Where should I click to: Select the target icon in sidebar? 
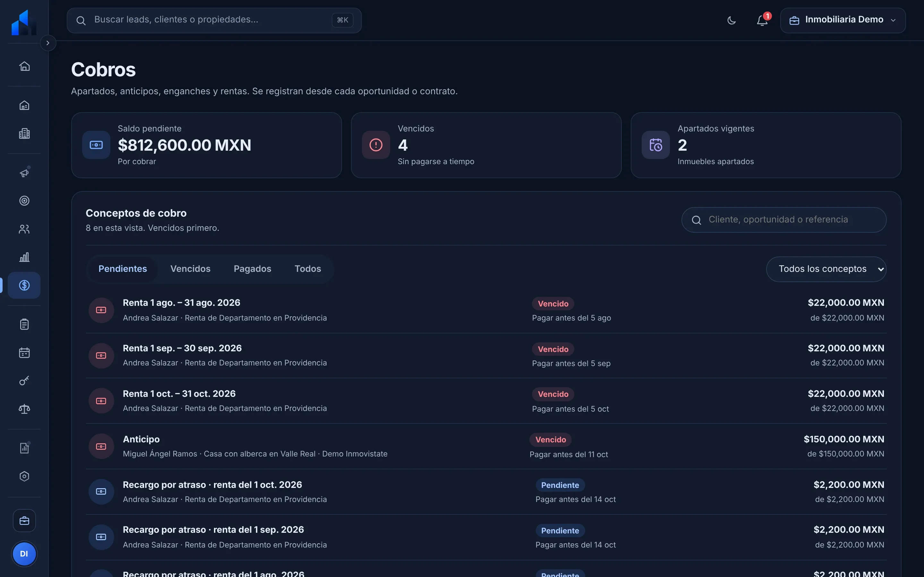click(x=24, y=201)
